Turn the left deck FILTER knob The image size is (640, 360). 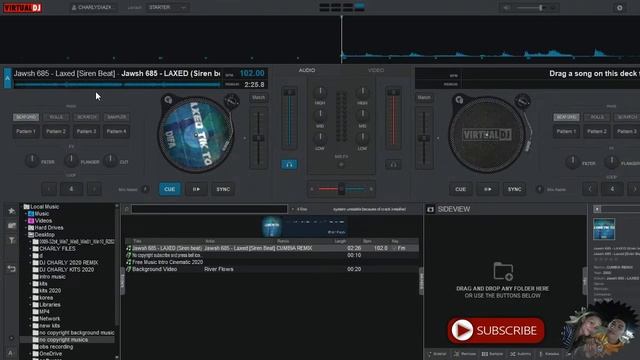(x=32, y=160)
